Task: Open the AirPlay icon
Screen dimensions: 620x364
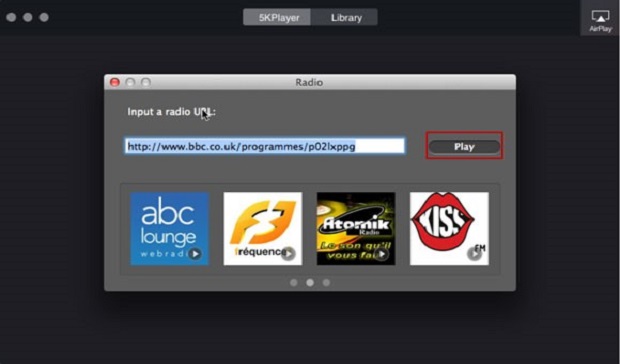Action: tap(600, 21)
